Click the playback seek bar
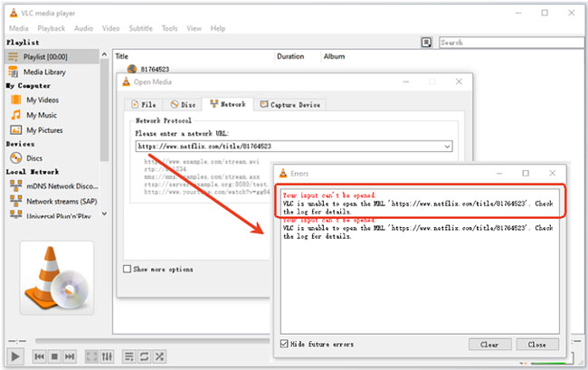 tap(152, 341)
